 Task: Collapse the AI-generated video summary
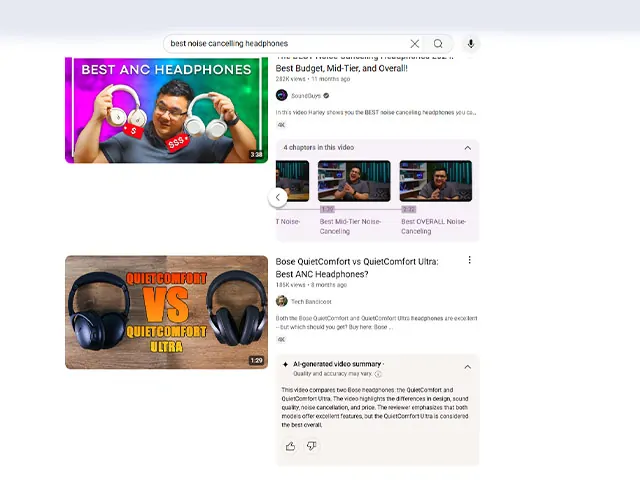pyautogui.click(x=467, y=366)
